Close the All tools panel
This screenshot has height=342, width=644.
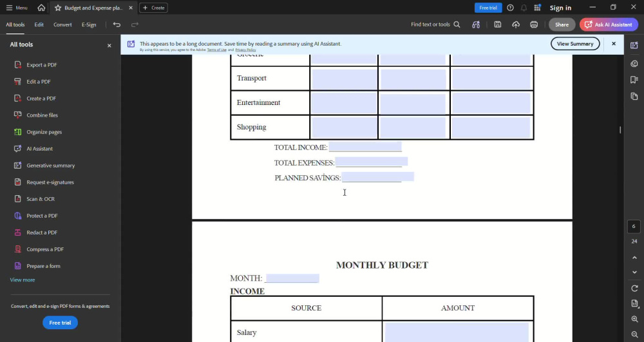coord(109,46)
